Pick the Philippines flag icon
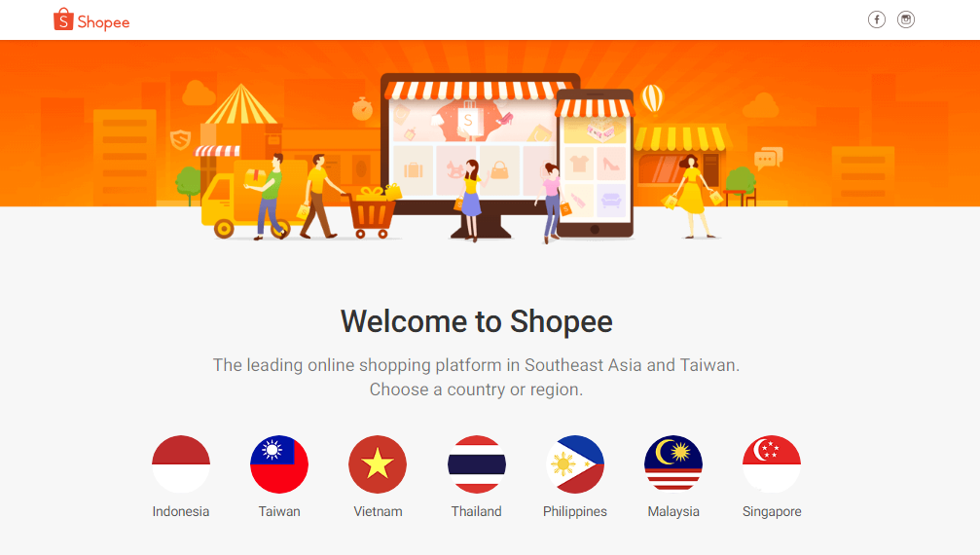This screenshot has height=555, width=980. click(574, 464)
